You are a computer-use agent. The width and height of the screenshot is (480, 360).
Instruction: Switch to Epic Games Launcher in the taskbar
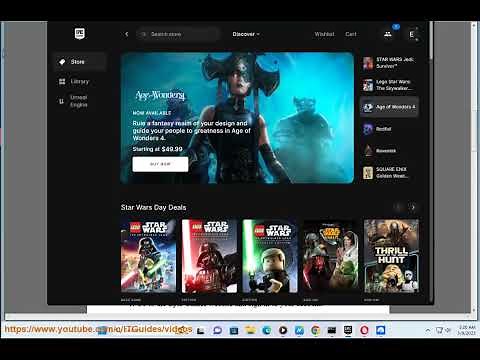pyautogui.click(x=348, y=330)
